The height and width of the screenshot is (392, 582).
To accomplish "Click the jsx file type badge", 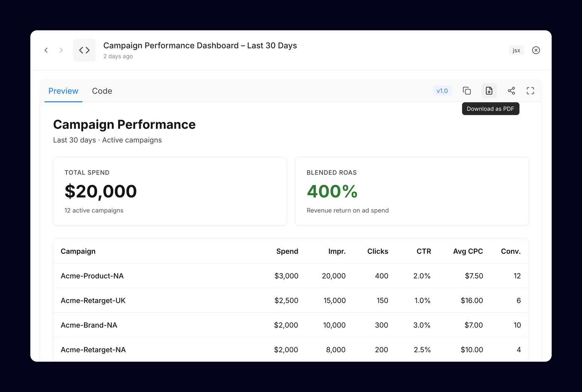I will [516, 50].
